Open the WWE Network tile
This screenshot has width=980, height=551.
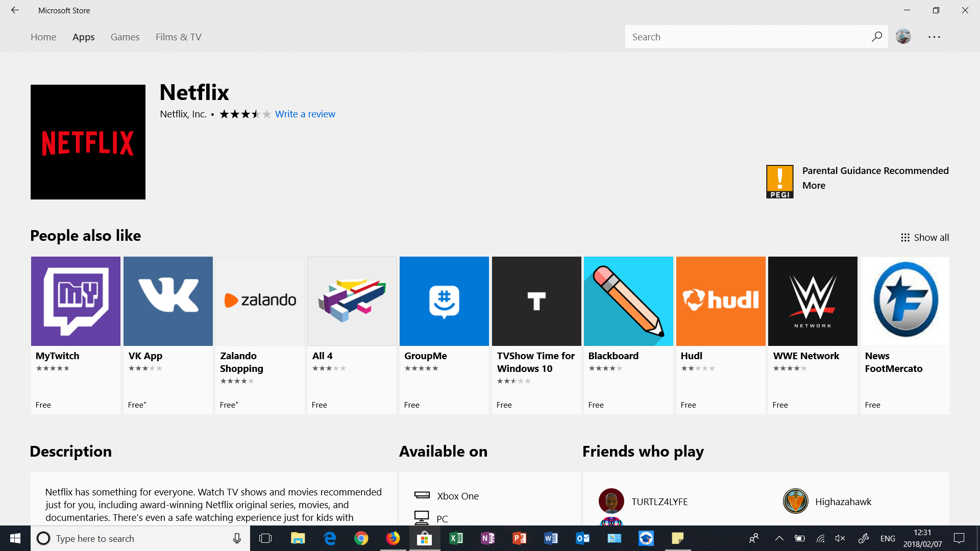(813, 335)
